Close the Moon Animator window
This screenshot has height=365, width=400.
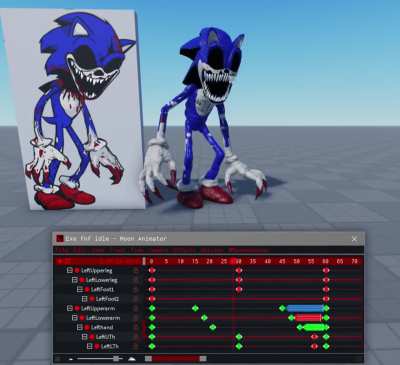(354, 239)
